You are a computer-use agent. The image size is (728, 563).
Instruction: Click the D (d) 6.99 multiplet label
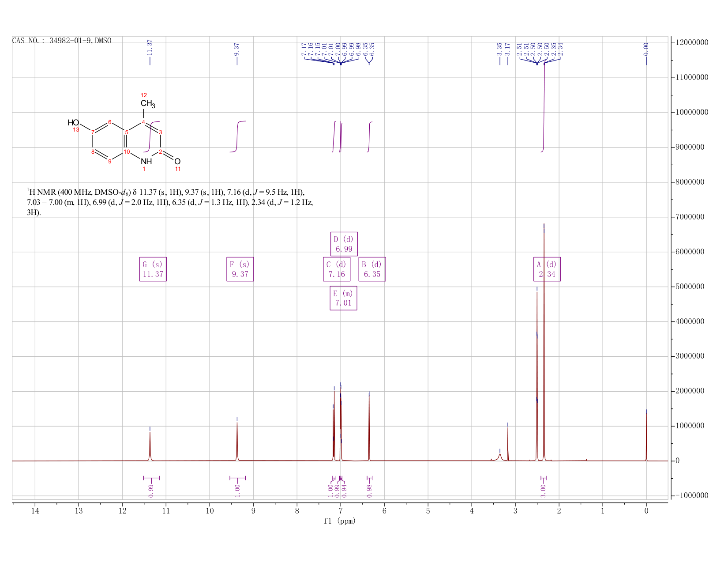click(x=344, y=244)
